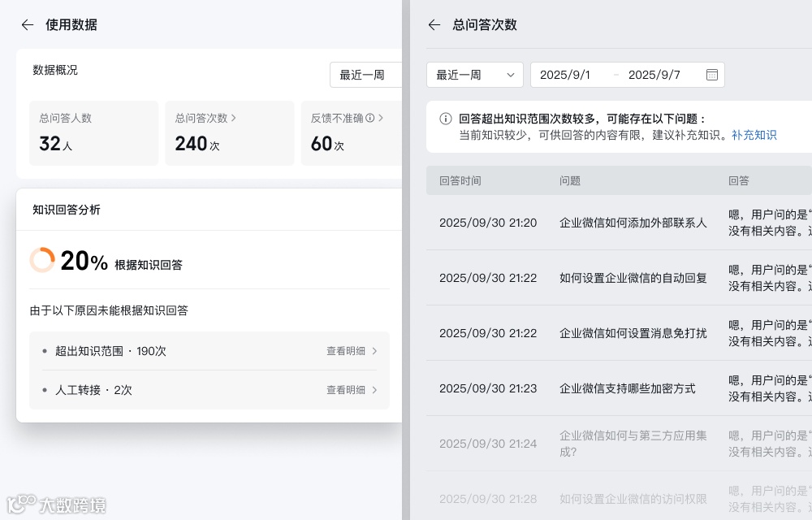Viewport: 812px width, 520px height.
Task: Click the 问题 column header
Action: tap(570, 180)
